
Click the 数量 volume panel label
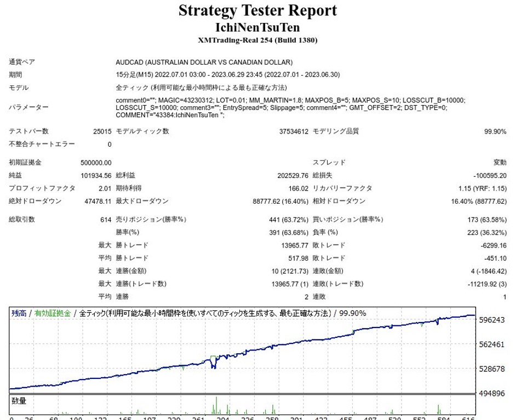[19, 401]
